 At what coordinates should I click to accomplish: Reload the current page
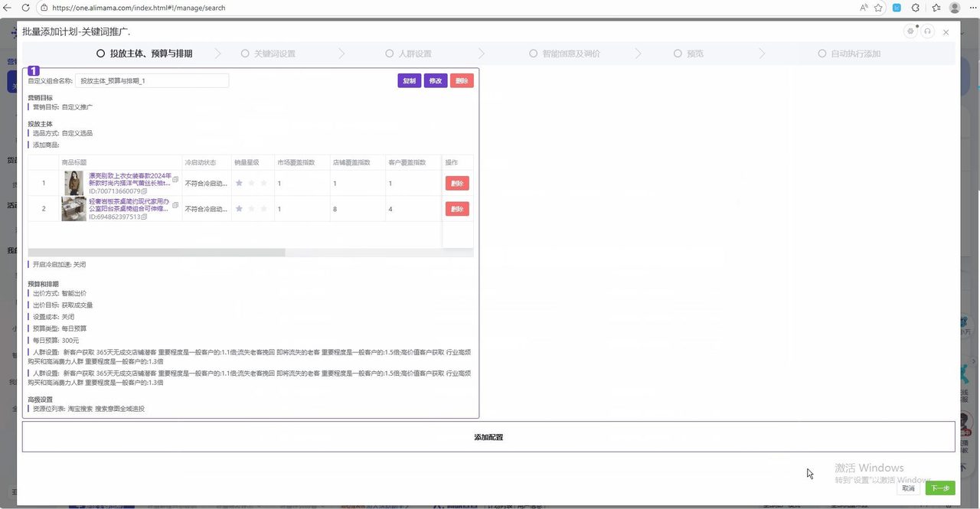pos(25,8)
